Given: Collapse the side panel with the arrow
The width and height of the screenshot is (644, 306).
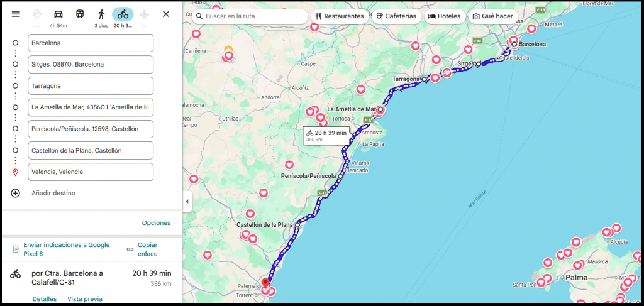Looking at the screenshot, I should pyautogui.click(x=187, y=201).
